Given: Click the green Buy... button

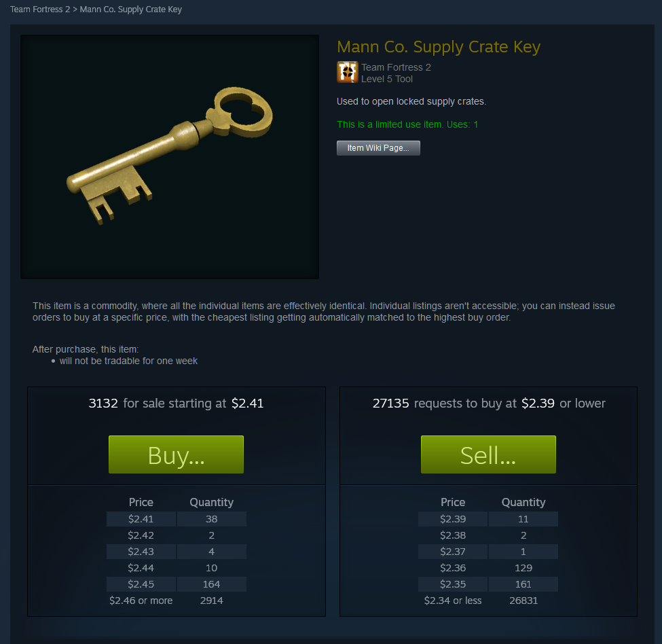Looking at the screenshot, I should [176, 454].
